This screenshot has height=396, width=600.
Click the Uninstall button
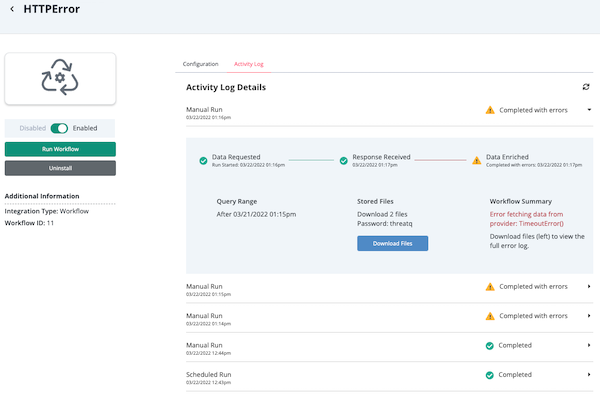pyautogui.click(x=60, y=168)
